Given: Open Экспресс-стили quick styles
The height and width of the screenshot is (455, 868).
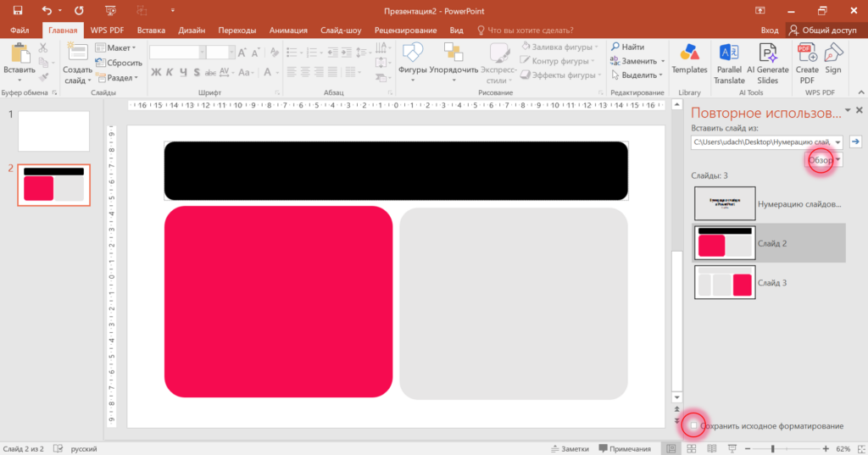Looking at the screenshot, I should point(498,64).
